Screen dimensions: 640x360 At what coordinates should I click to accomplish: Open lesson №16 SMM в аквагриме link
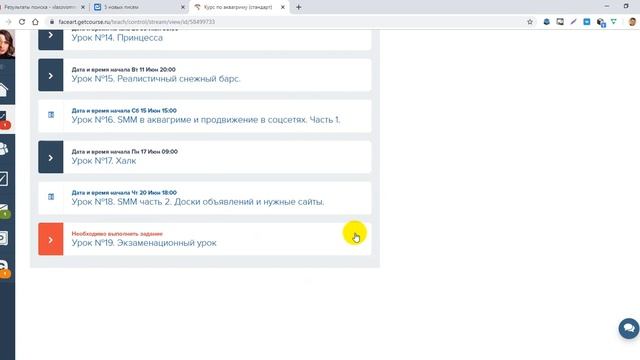click(206, 120)
